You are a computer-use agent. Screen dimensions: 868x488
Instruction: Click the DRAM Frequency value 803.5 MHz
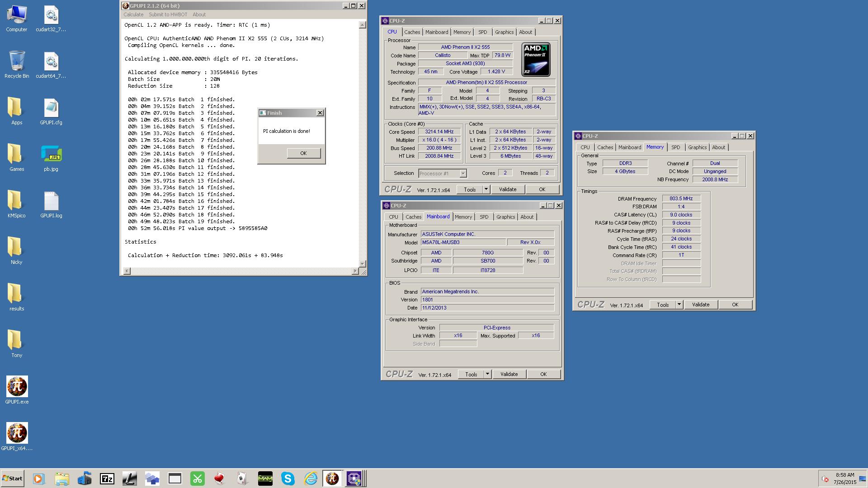click(x=681, y=198)
